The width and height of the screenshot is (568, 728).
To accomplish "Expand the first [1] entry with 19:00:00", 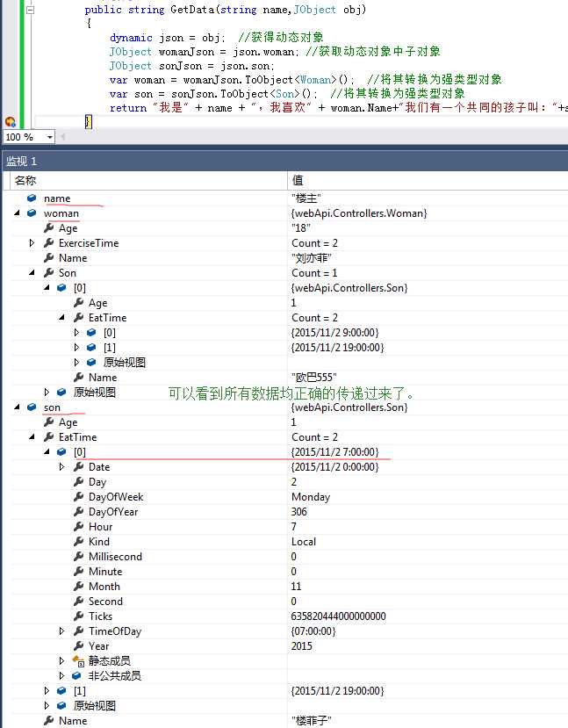I will 76,347.
